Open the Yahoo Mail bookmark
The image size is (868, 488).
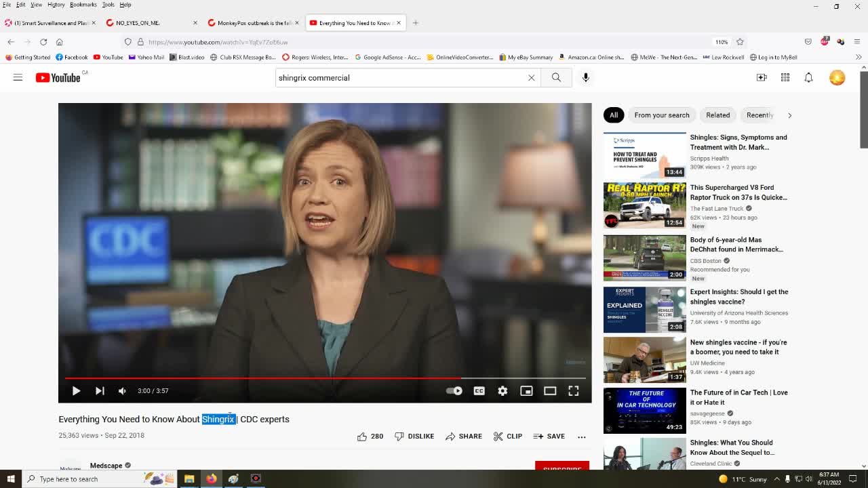[146, 58]
